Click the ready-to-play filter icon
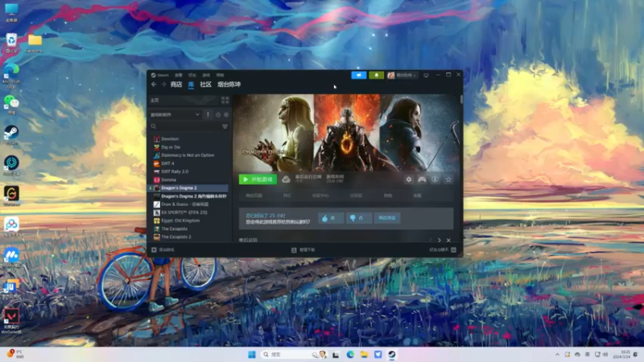The height and width of the screenshot is (362, 644). click(x=226, y=115)
